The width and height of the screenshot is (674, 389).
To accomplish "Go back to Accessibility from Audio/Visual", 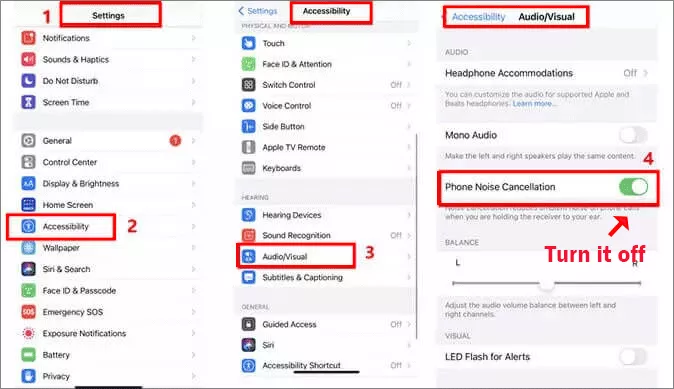I will coord(477,17).
